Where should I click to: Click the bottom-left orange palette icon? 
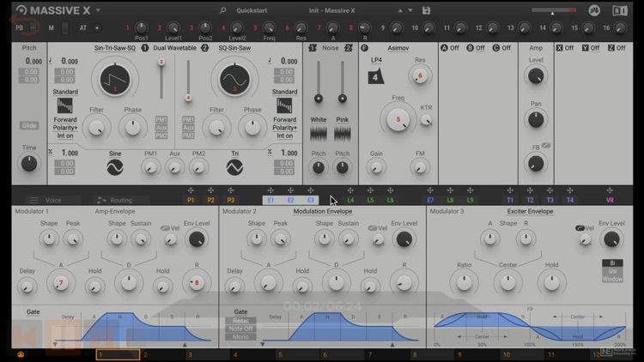pyautogui.click(x=21, y=354)
